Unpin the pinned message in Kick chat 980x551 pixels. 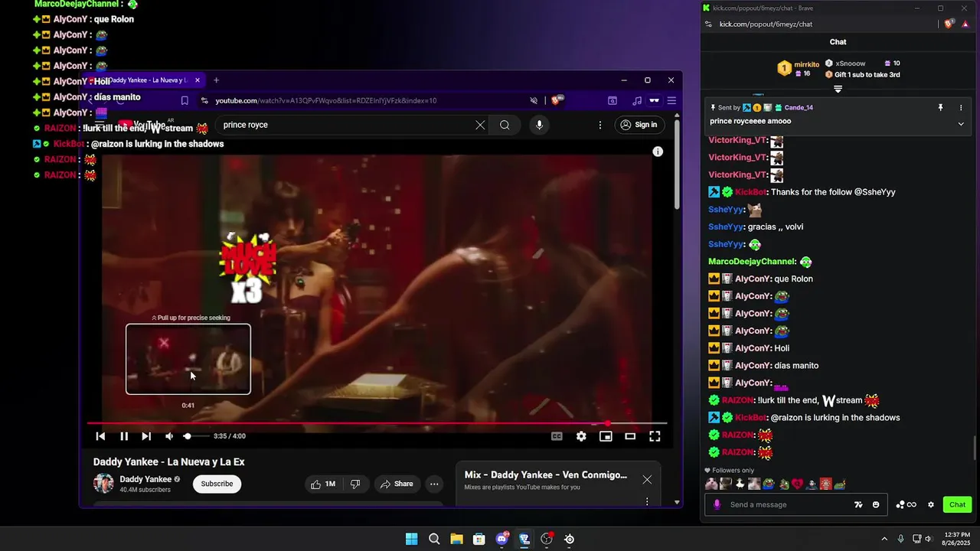point(941,108)
